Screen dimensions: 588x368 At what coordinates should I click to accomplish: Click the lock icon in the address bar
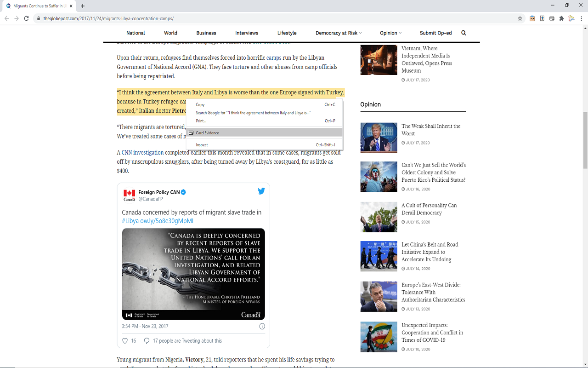tap(38, 18)
